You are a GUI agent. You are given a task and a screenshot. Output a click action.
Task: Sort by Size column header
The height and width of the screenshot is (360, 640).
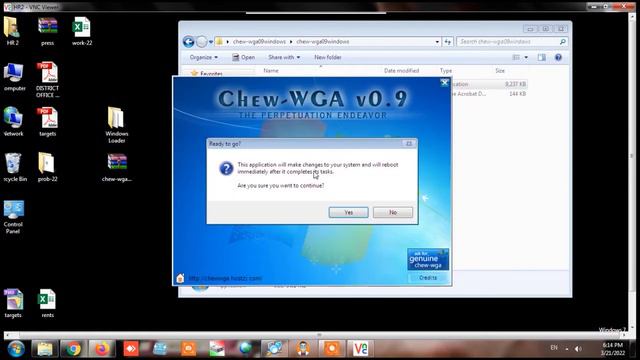[500, 71]
